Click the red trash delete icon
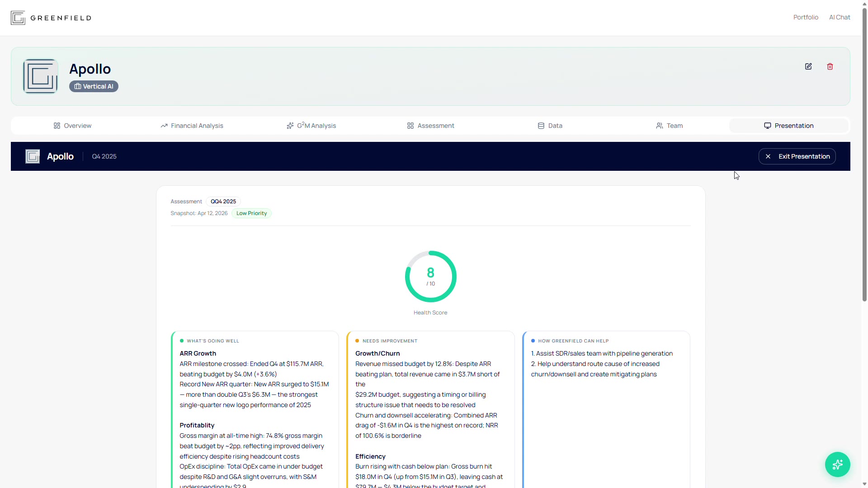868x488 pixels. pos(830,66)
